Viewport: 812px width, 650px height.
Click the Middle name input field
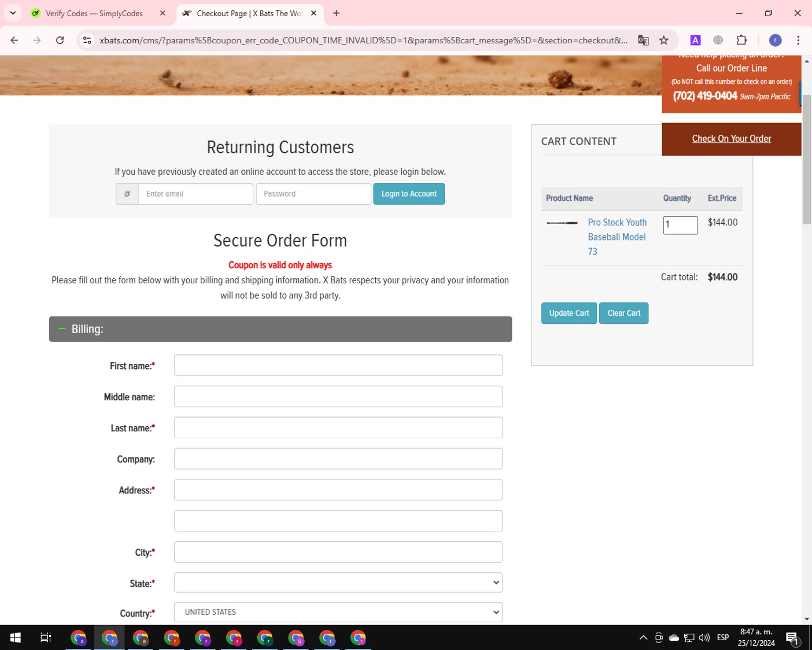338,396
